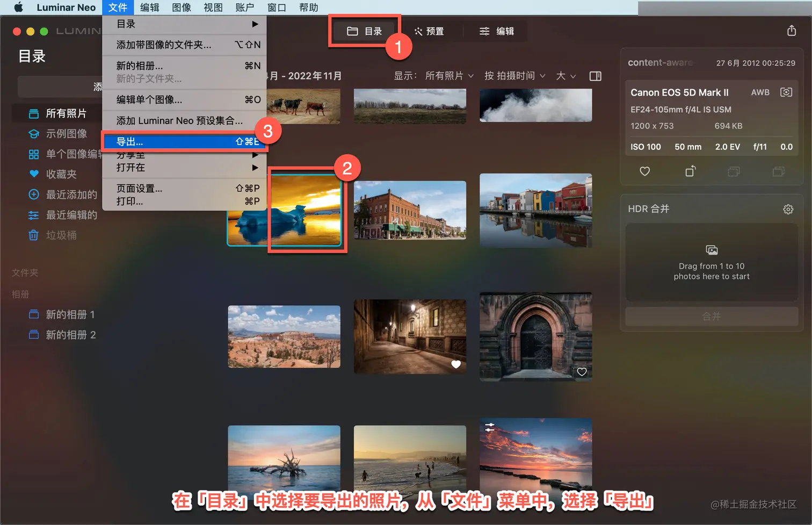Open the 账户 menu
This screenshot has height=525, width=812.
[x=245, y=8]
